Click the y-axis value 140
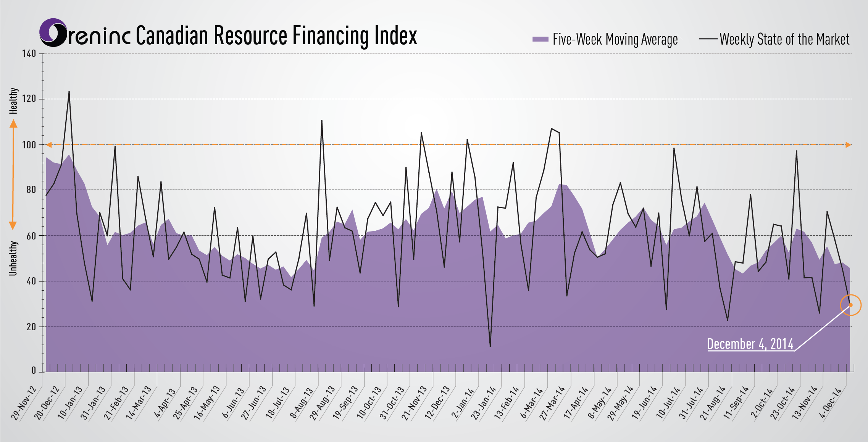This screenshot has height=442, width=868. pos(29,54)
